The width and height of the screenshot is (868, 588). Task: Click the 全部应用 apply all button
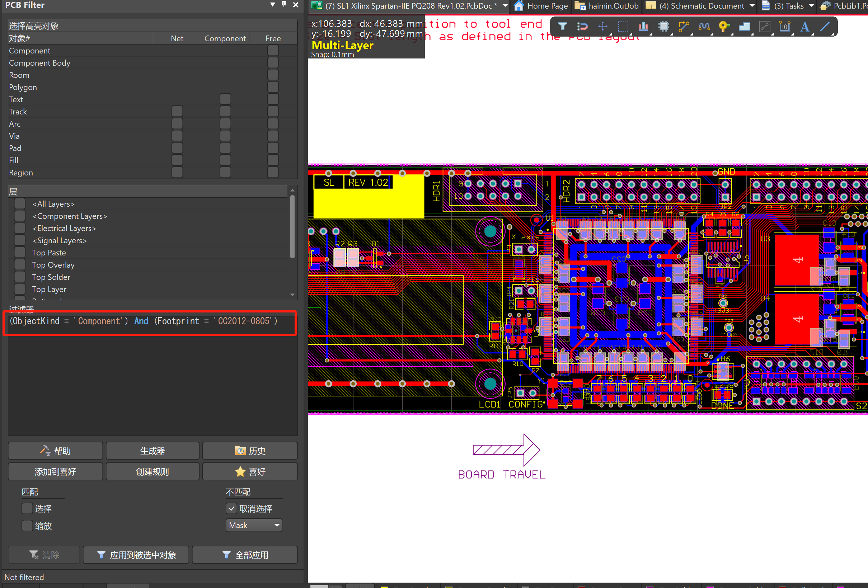pyautogui.click(x=245, y=555)
